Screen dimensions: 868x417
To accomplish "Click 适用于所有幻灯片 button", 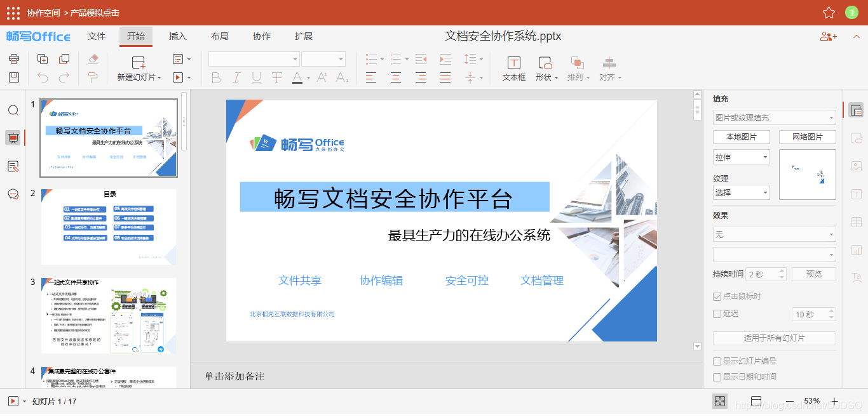I will 775,338.
